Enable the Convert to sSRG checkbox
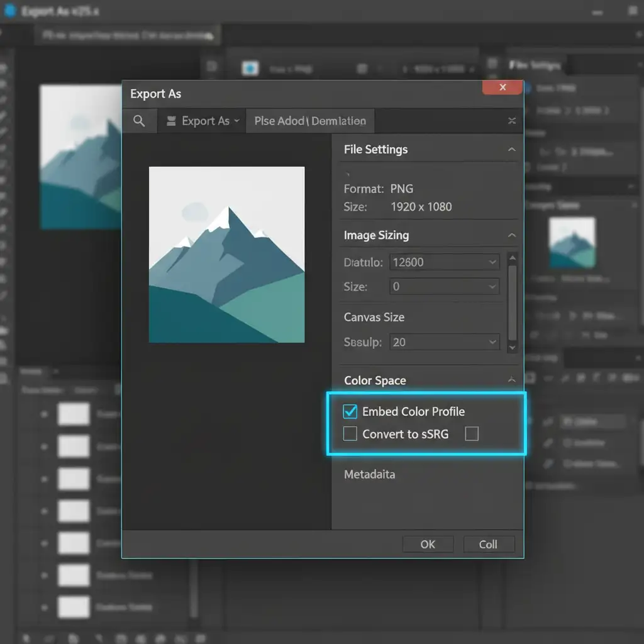This screenshot has height=644, width=644. click(350, 434)
